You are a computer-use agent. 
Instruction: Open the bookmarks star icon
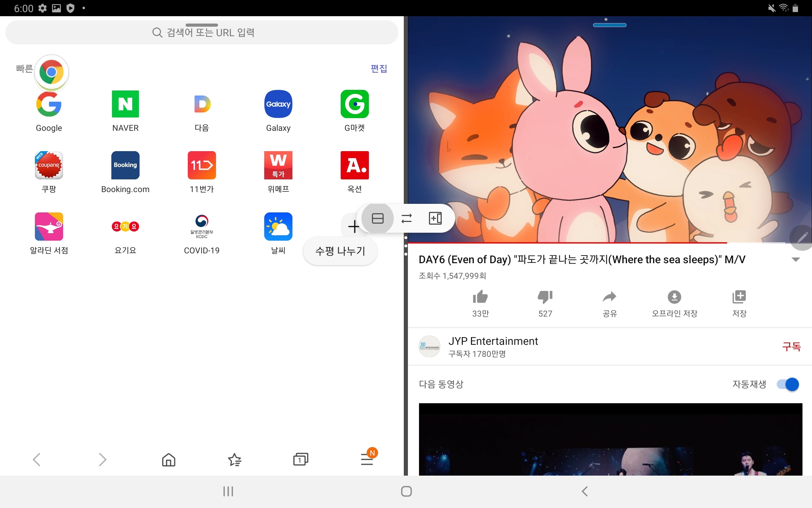[x=234, y=459]
